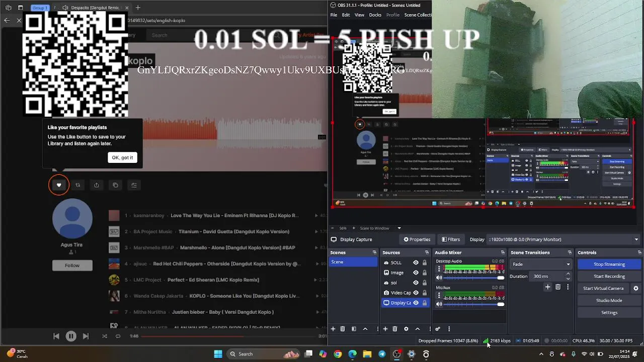
Task: Repost the playlist using the repost icon
Action: pyautogui.click(x=77, y=185)
